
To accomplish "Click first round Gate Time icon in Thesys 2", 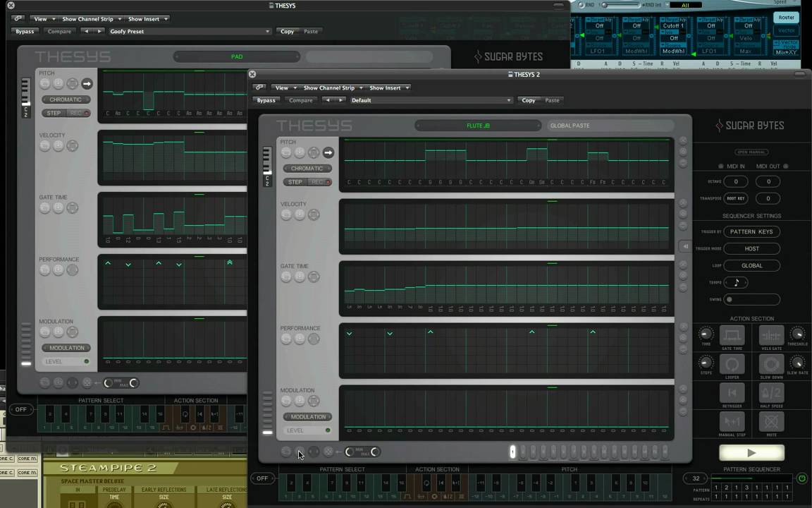I will click(286, 277).
